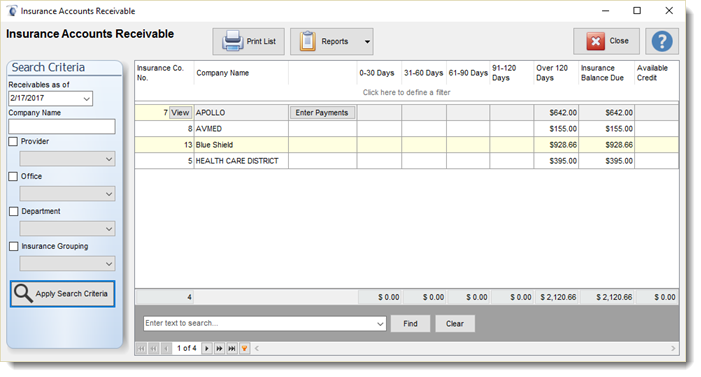Screen dimensions: 701x377
Task: Click the Print List printer icon
Action: [x=233, y=41]
